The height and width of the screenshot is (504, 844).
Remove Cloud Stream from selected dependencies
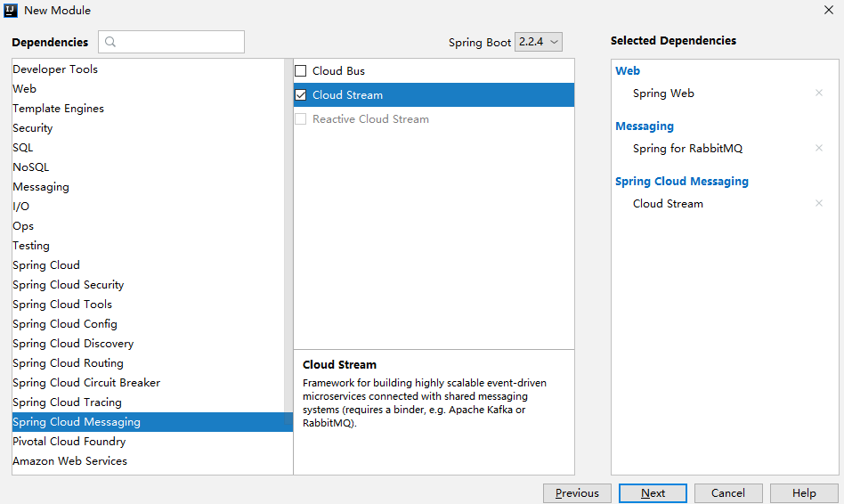[x=819, y=203]
